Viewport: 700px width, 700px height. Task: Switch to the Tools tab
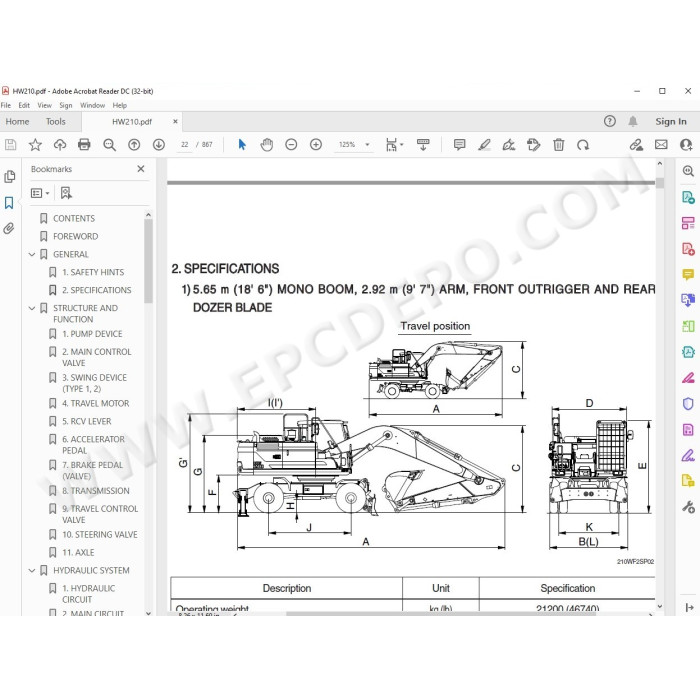55,121
